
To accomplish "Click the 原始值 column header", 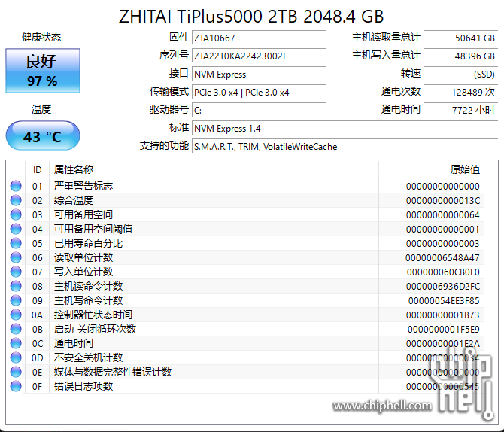I will coord(431,169).
